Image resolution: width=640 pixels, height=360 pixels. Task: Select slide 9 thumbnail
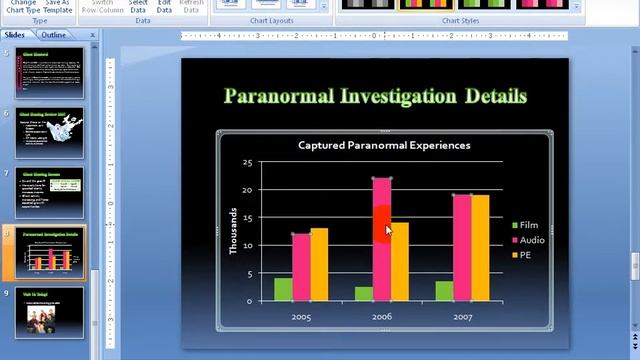[x=49, y=313]
